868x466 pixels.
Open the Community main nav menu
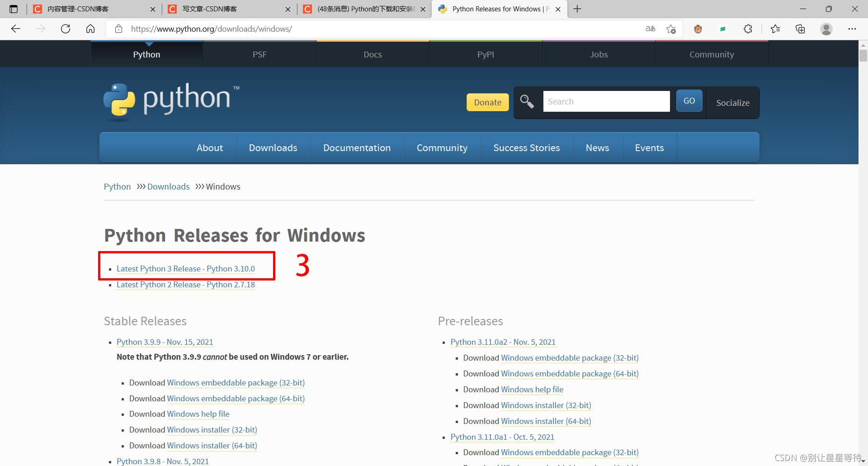click(442, 148)
